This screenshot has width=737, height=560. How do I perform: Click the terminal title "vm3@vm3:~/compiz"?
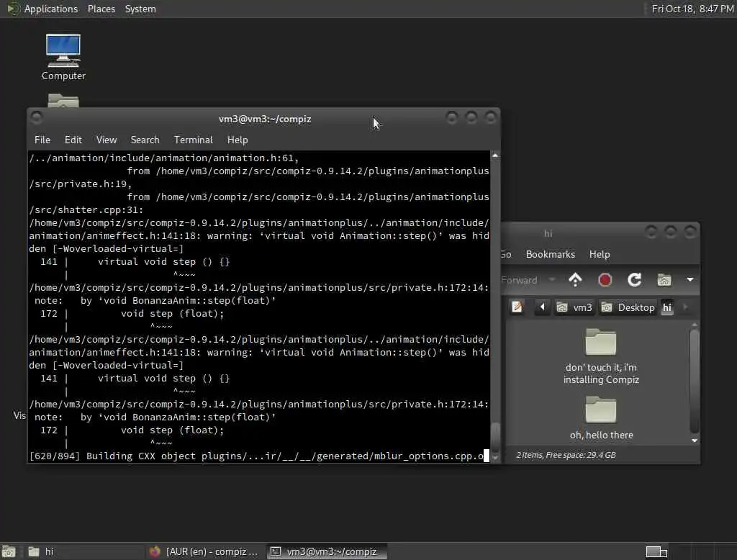265,119
